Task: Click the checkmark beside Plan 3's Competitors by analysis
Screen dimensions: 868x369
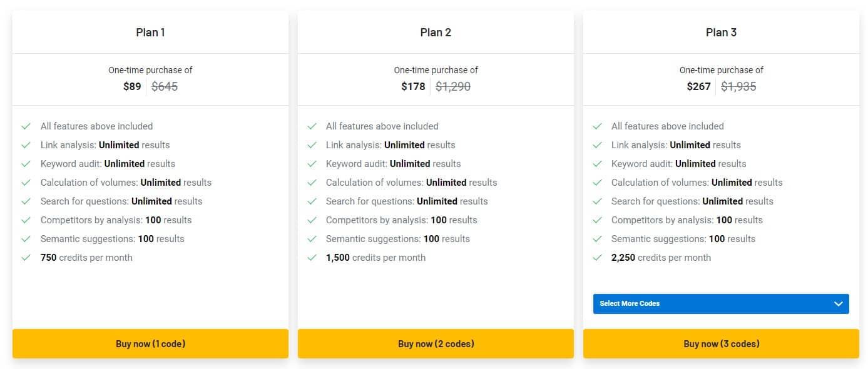Action: click(x=598, y=220)
